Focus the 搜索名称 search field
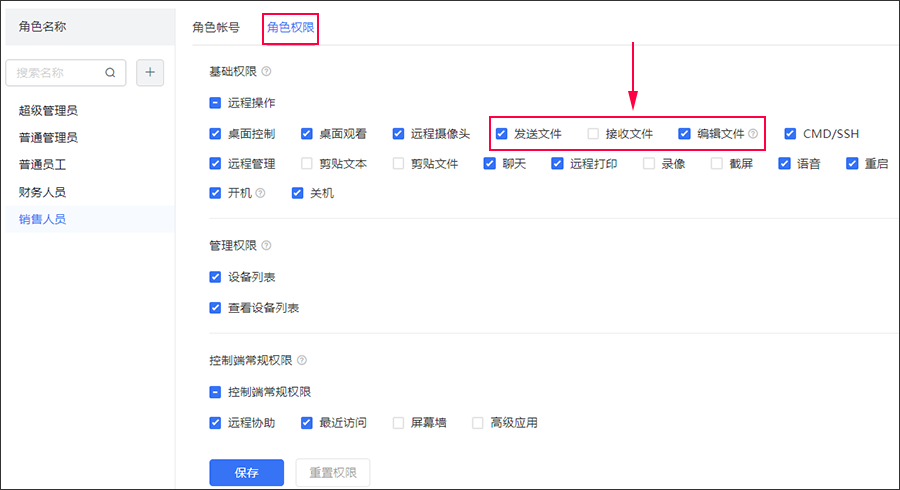Screen dimensions: 900x490 click(58, 73)
